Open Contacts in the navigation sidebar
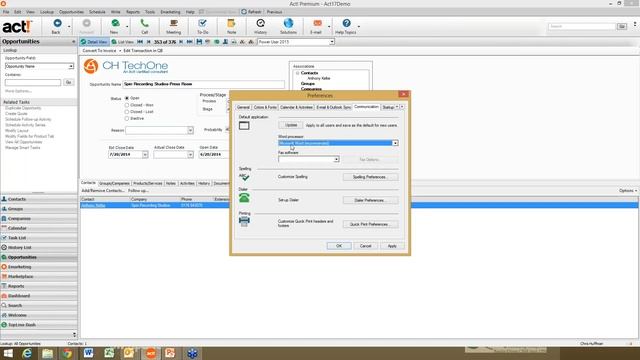 click(x=39, y=199)
